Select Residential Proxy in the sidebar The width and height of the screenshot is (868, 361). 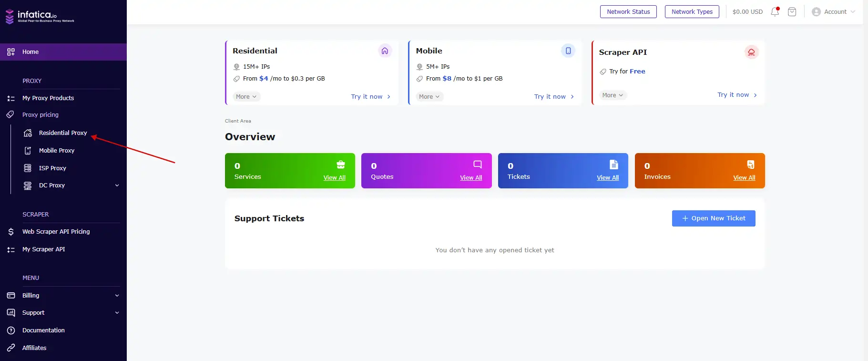click(x=63, y=133)
